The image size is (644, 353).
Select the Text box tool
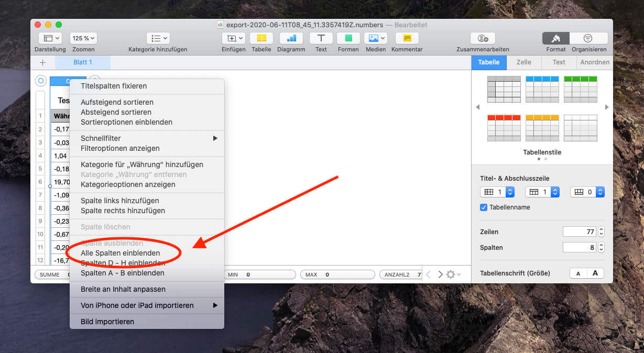point(321,38)
